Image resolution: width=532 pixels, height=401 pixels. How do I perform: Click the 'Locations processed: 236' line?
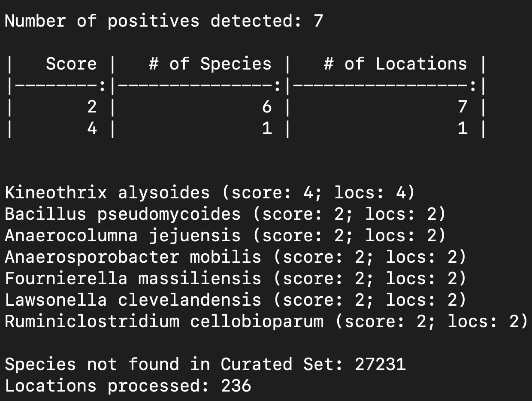pyautogui.click(x=128, y=386)
